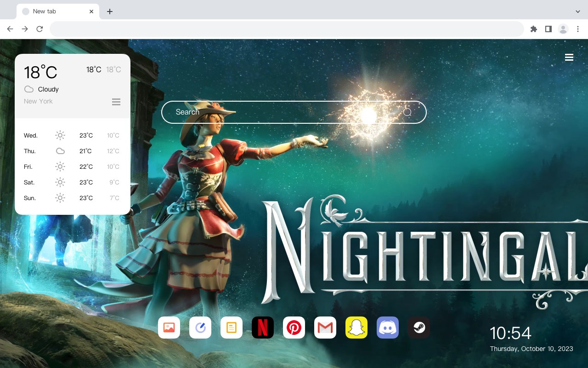This screenshot has height=368, width=588.
Task: Open the photo gallery shortcut icon
Action: (x=169, y=328)
